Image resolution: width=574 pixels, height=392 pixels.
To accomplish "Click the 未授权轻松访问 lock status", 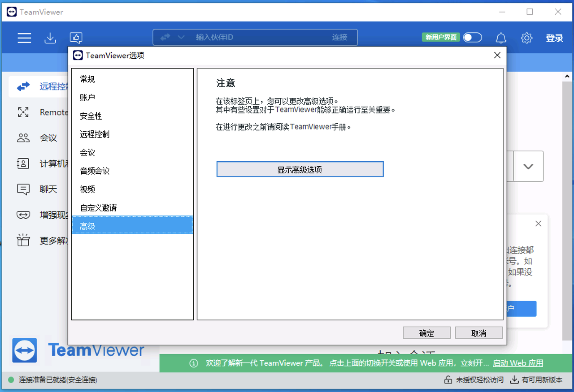I will [x=474, y=380].
